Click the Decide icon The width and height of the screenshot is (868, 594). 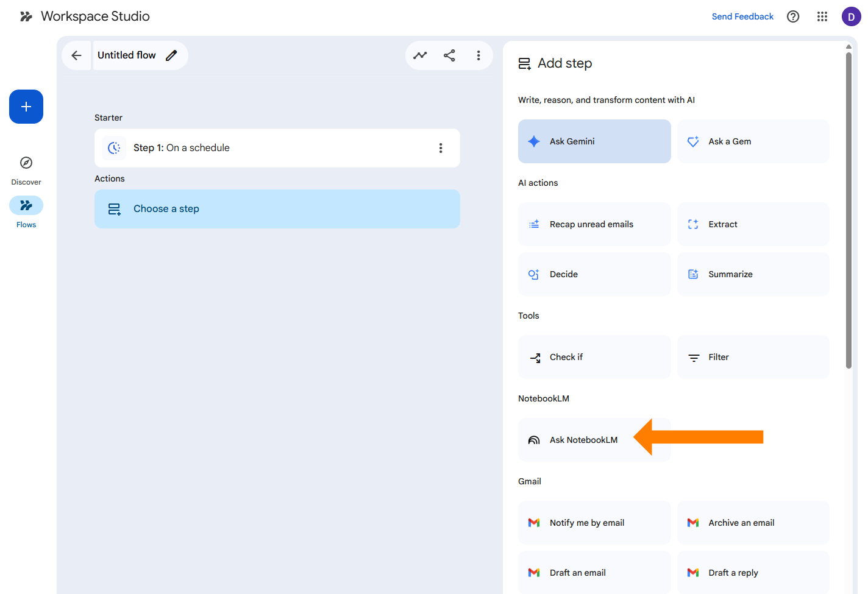coord(534,274)
